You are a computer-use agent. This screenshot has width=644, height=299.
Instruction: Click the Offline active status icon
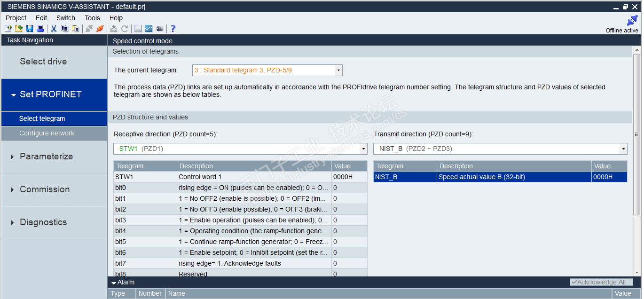[632, 21]
